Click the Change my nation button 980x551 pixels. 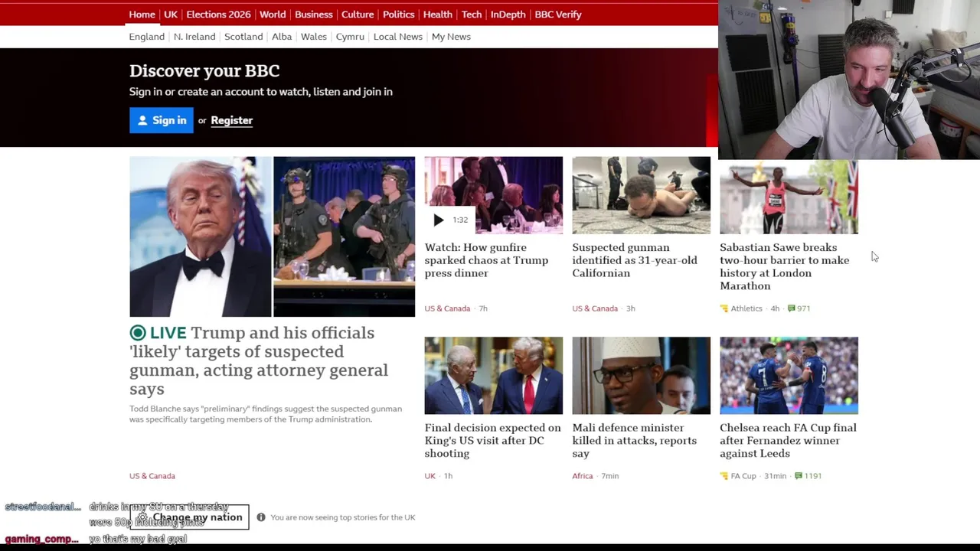tap(189, 517)
